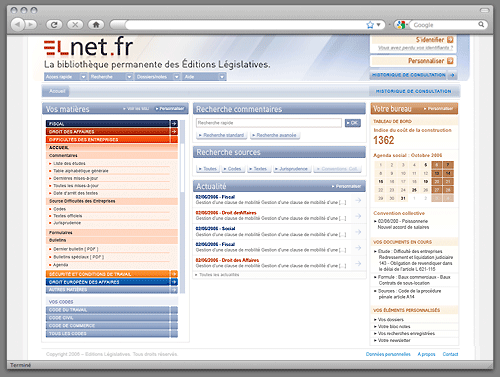Go back with the browser back arrow
Image resolution: width=500 pixels, height=377 pixels.
point(18,25)
